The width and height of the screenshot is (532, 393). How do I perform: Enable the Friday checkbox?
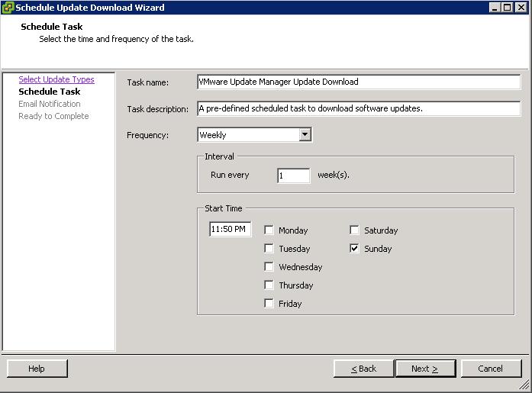[269, 303]
